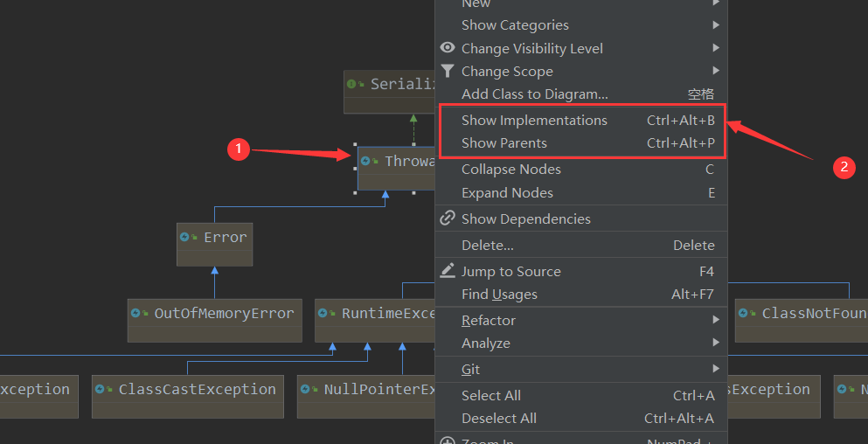Click the pencil icon beside Jump to Source
The image size is (868, 444).
[x=448, y=271]
